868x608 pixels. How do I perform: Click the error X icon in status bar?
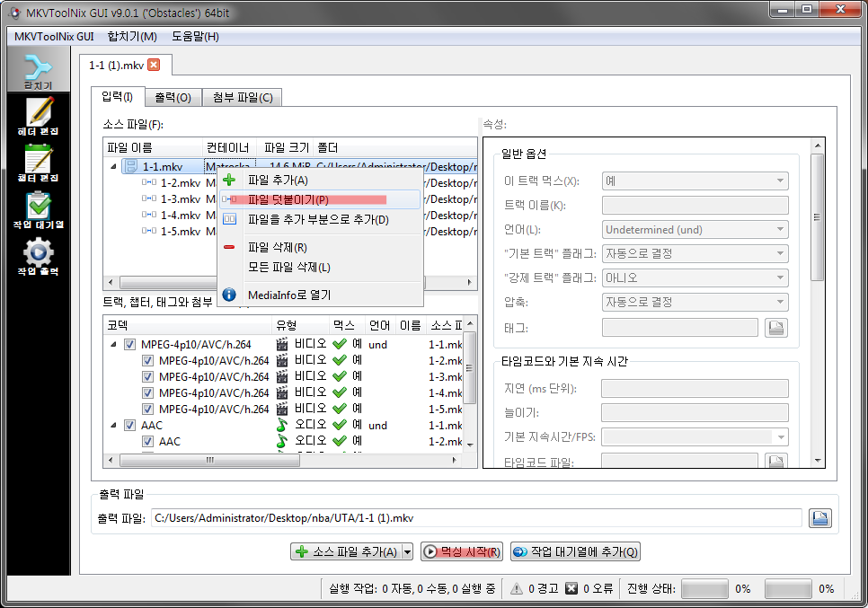pyautogui.click(x=571, y=588)
